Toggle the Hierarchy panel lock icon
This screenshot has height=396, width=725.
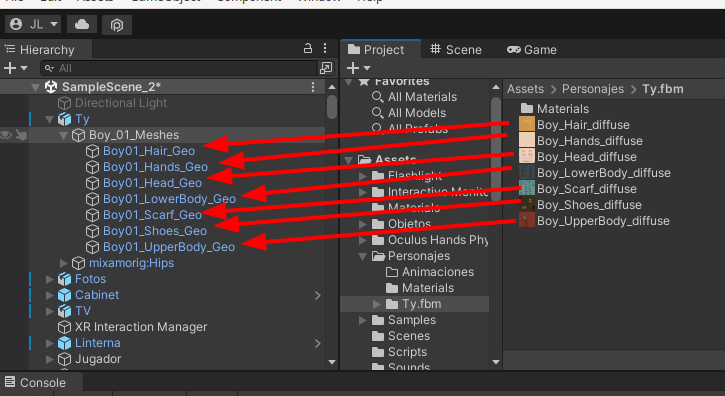308,48
